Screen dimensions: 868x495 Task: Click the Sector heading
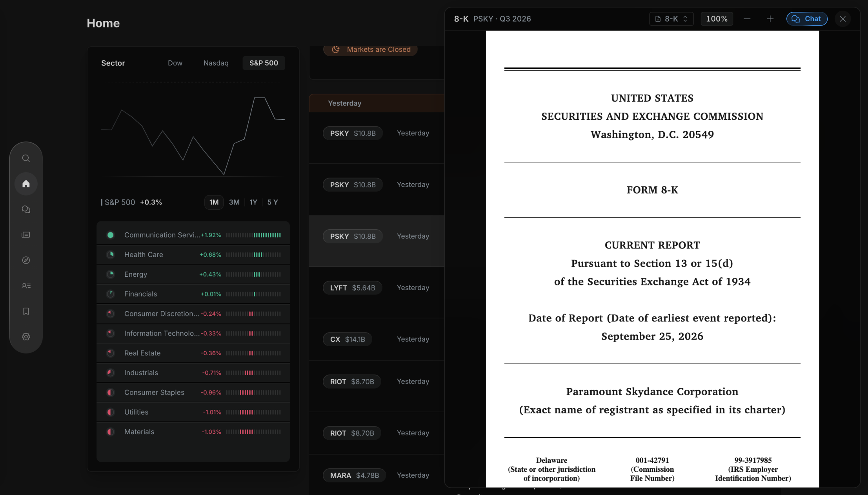click(113, 63)
